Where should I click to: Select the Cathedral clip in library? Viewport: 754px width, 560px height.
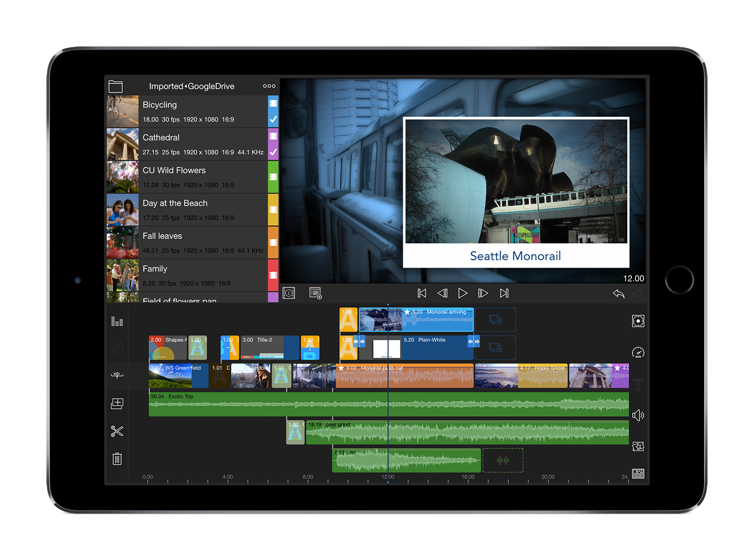[x=193, y=144]
